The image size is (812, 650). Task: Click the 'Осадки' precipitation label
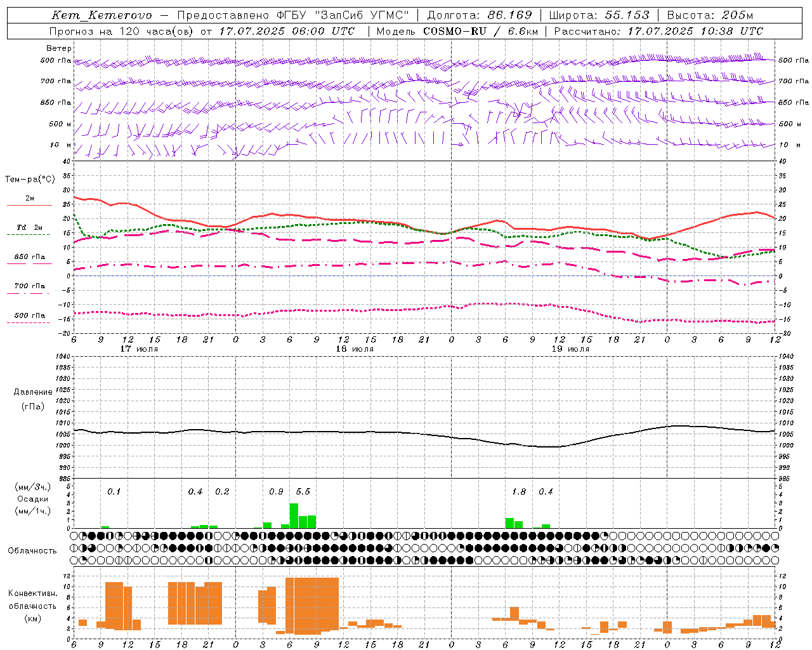point(33,499)
